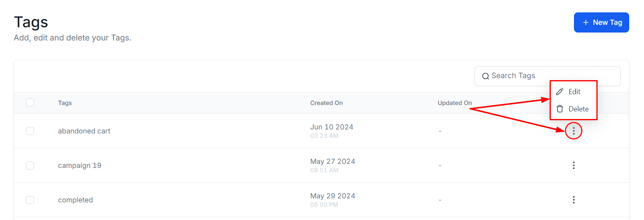Image resolution: width=644 pixels, height=220 pixels.
Task: Open three-dot menu for campaign 19
Action: (574, 166)
